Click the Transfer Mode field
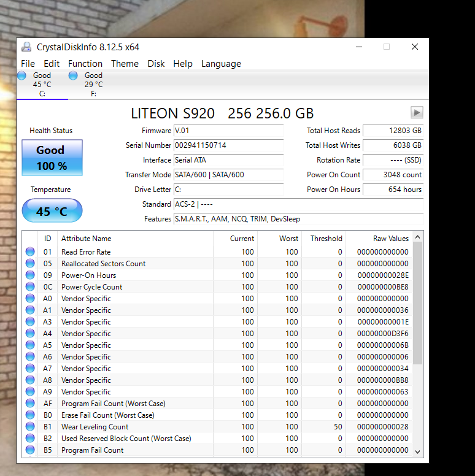The height and width of the screenshot is (476, 475). pos(229,175)
